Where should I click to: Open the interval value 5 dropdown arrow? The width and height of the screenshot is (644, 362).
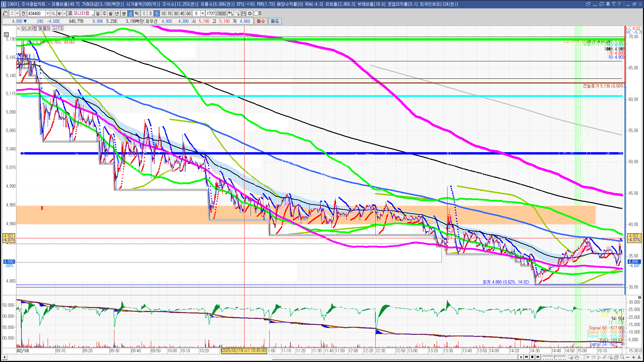(203, 13)
